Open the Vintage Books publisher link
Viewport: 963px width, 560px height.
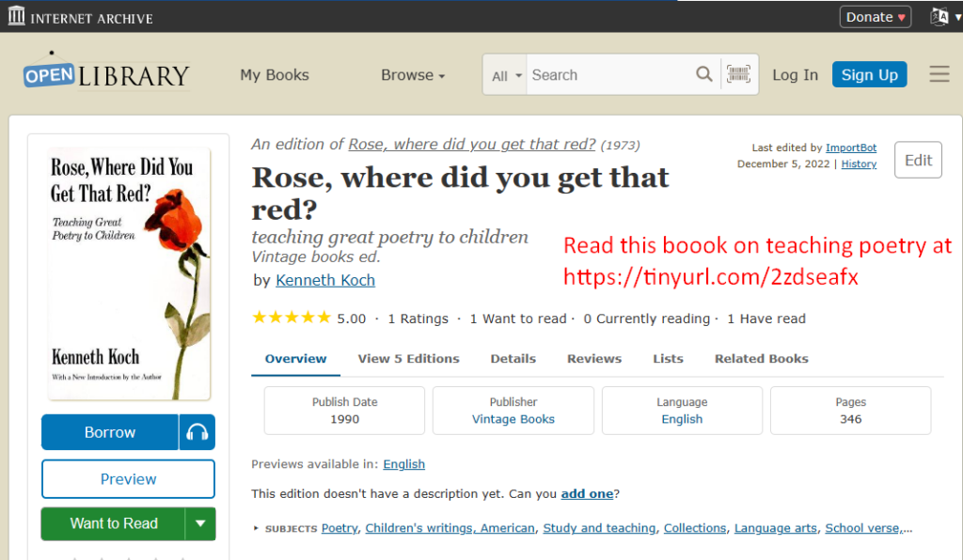tap(513, 419)
